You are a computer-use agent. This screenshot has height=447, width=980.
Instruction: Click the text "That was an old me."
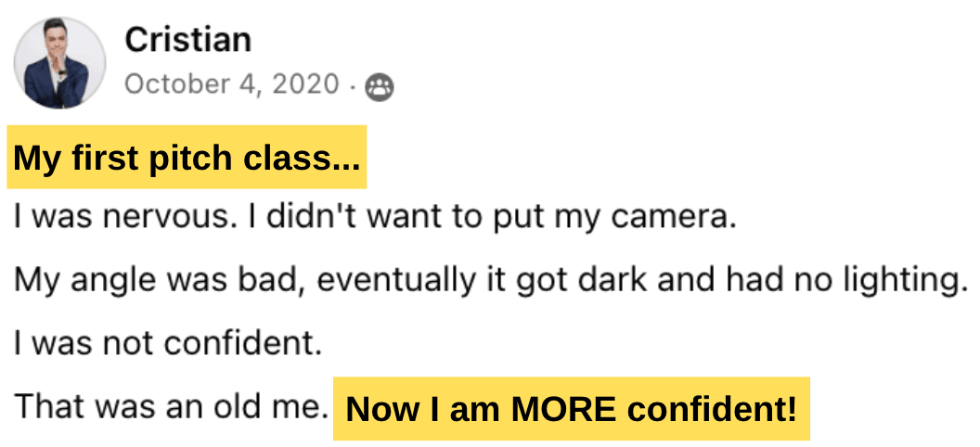tap(172, 406)
